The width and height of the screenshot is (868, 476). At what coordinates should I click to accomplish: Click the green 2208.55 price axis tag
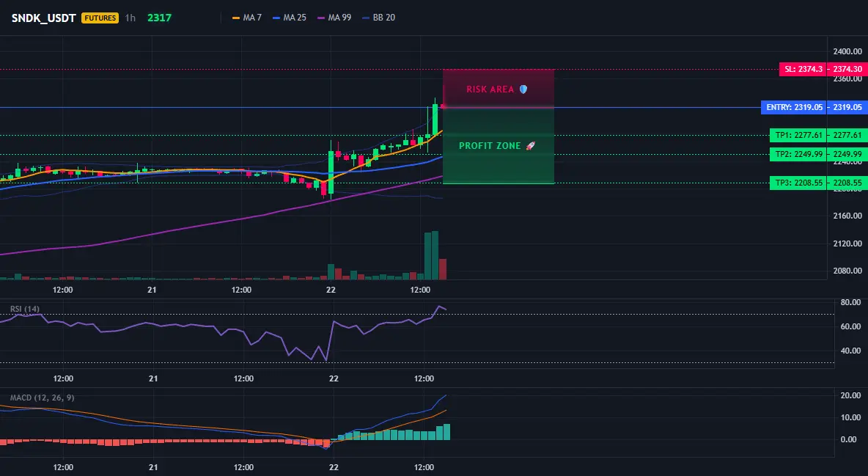coord(847,183)
